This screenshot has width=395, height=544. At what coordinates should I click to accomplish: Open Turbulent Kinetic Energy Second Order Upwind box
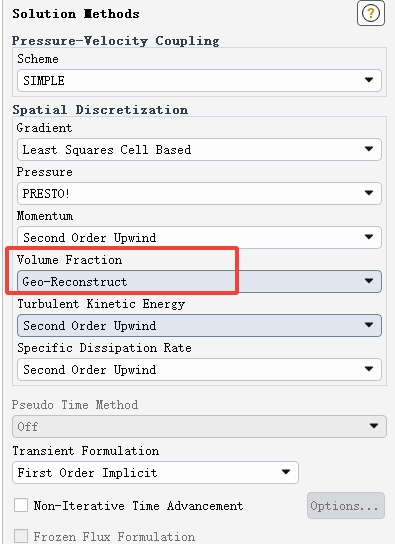pyautogui.click(x=199, y=325)
